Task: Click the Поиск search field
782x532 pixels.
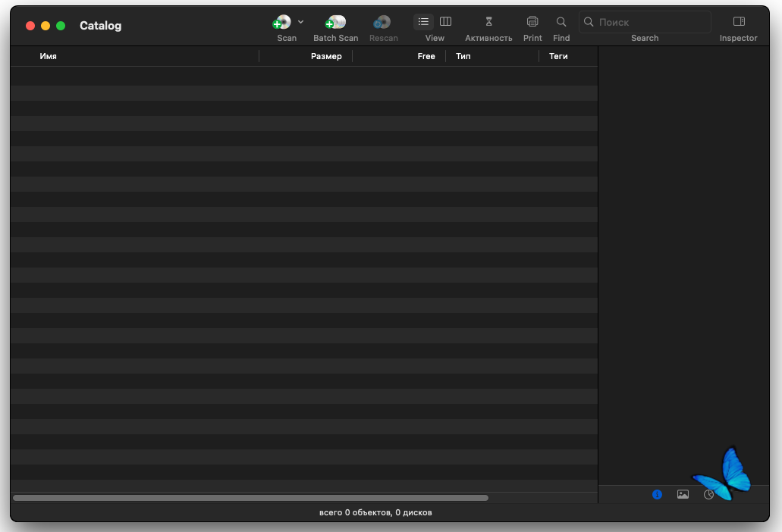Action: tap(645, 22)
